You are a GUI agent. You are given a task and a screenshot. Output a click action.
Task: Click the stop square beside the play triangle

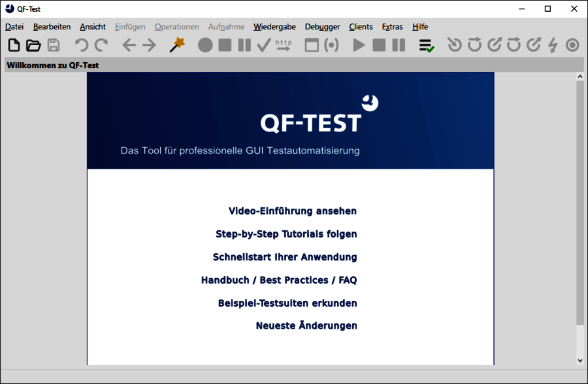[379, 45]
